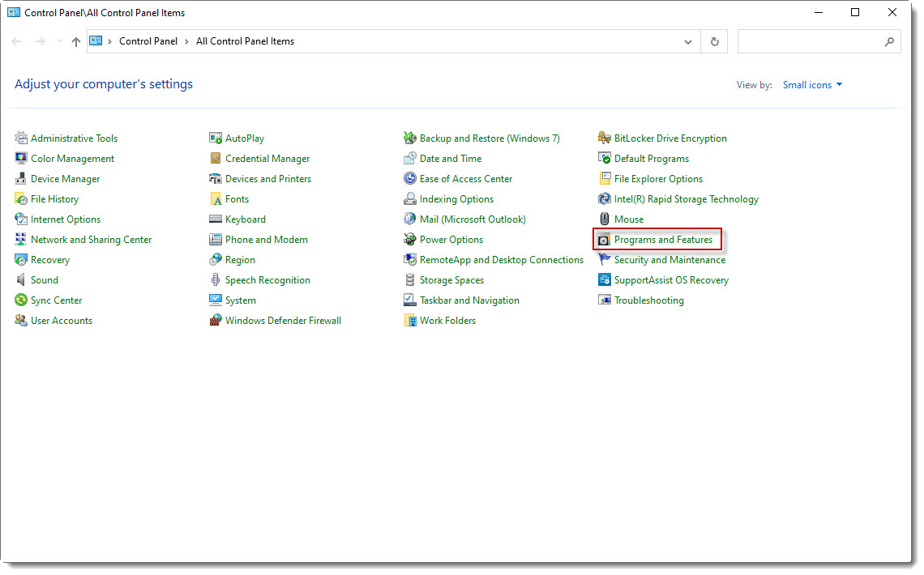
Task: Click the Security and Maintenance flag icon
Action: coord(605,259)
